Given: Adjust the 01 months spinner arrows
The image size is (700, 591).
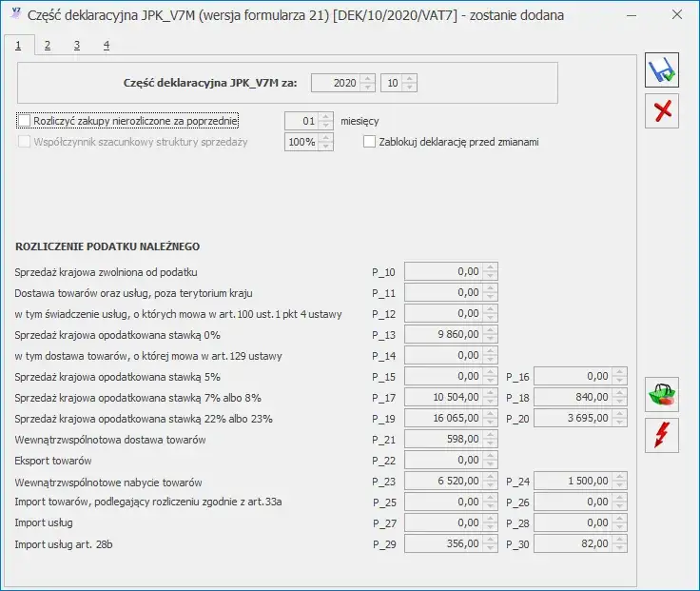Looking at the screenshot, I should (x=326, y=121).
